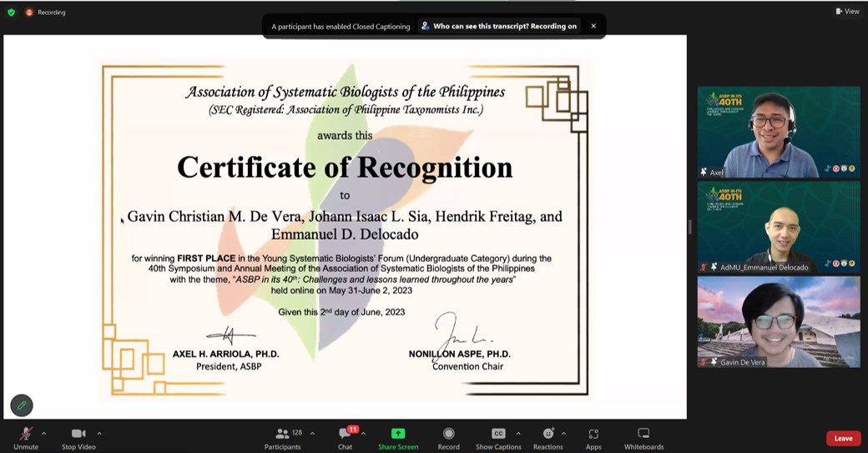Viewport: 868px width, 453px height.
Task: Expand the Show Captions options arrow
Action: [518, 434]
